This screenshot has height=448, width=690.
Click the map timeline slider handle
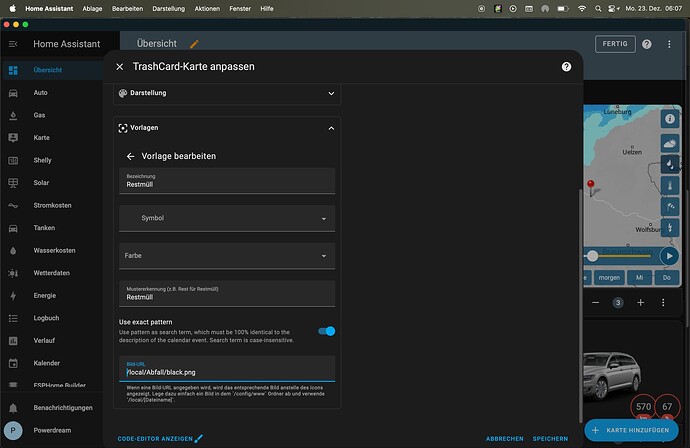(x=592, y=256)
